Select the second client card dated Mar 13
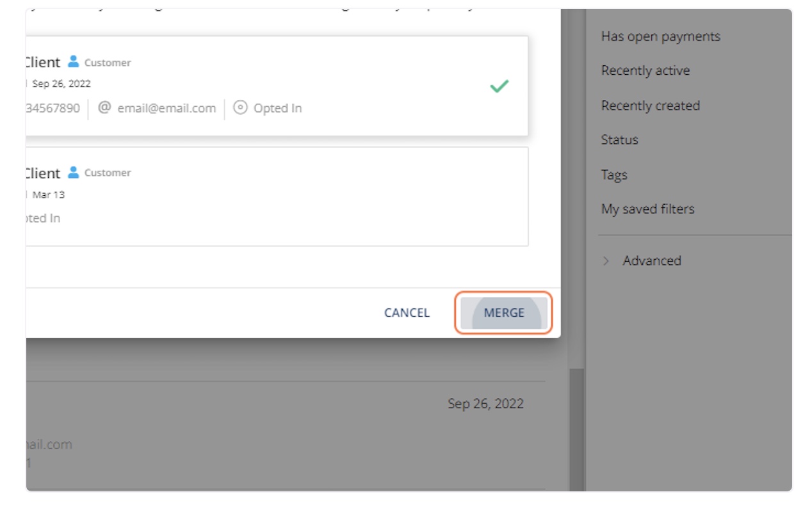Image resolution: width=812 pixels, height=508 pixels. [275, 196]
